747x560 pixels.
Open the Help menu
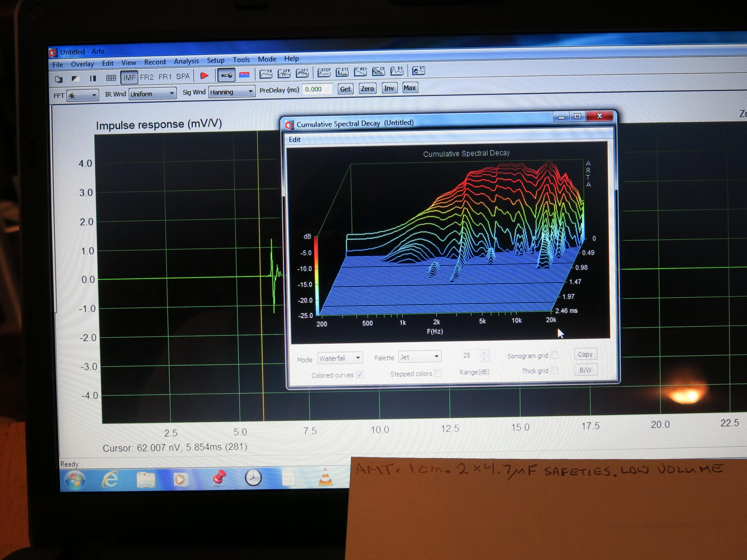click(292, 58)
